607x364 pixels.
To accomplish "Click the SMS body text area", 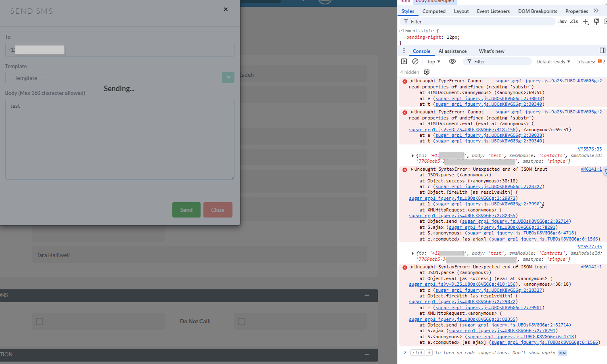I will coord(120,139).
